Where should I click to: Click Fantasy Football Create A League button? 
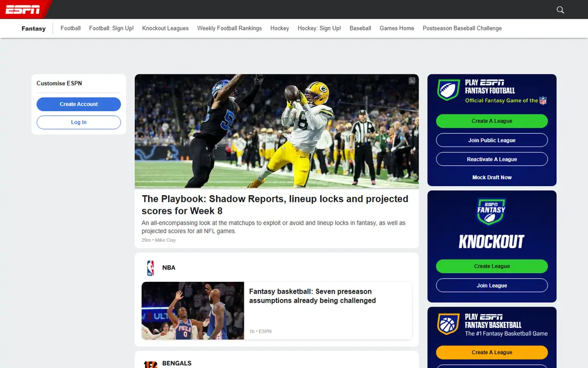tap(492, 121)
